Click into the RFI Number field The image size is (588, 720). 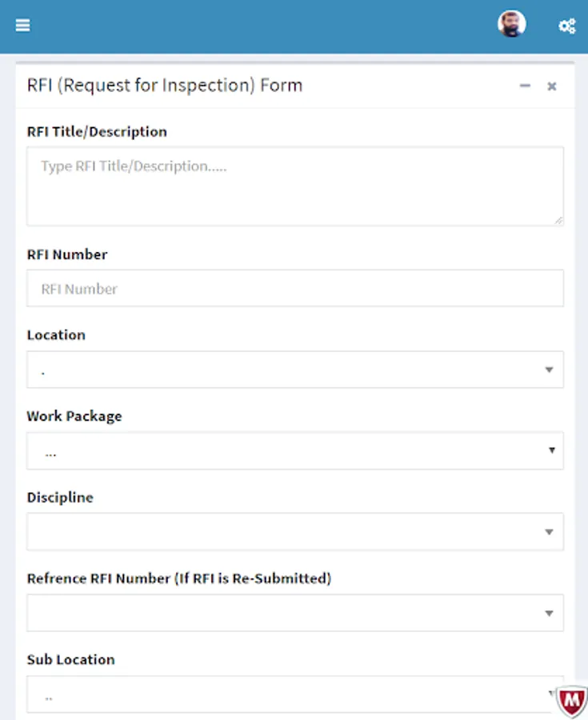pyautogui.click(x=294, y=288)
